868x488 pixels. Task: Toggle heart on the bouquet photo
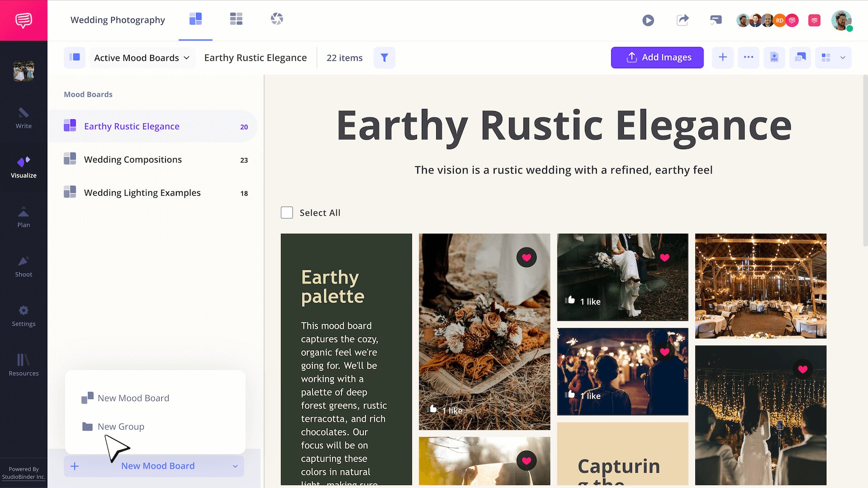pyautogui.click(x=526, y=258)
